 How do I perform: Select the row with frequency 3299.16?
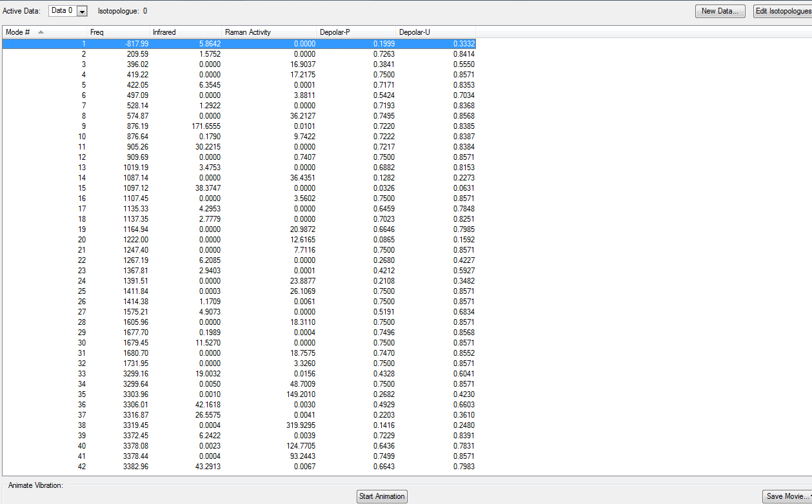pyautogui.click(x=239, y=374)
